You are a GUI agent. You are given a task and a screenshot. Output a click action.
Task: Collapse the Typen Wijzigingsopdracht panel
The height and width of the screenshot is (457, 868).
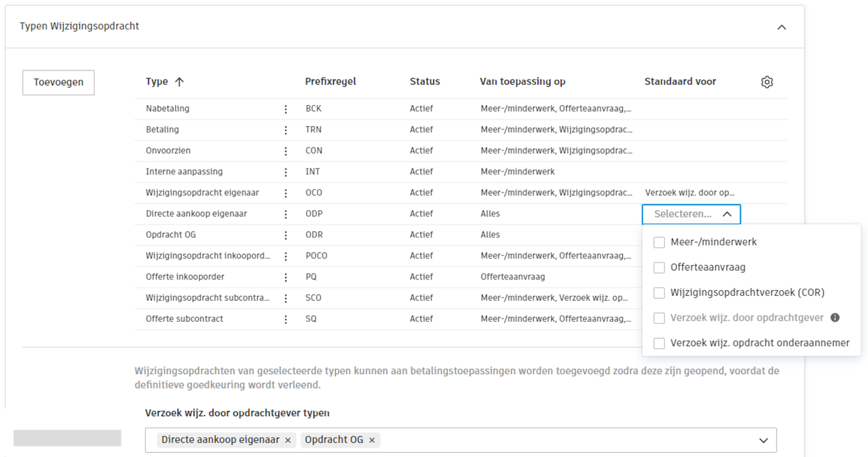(x=782, y=27)
